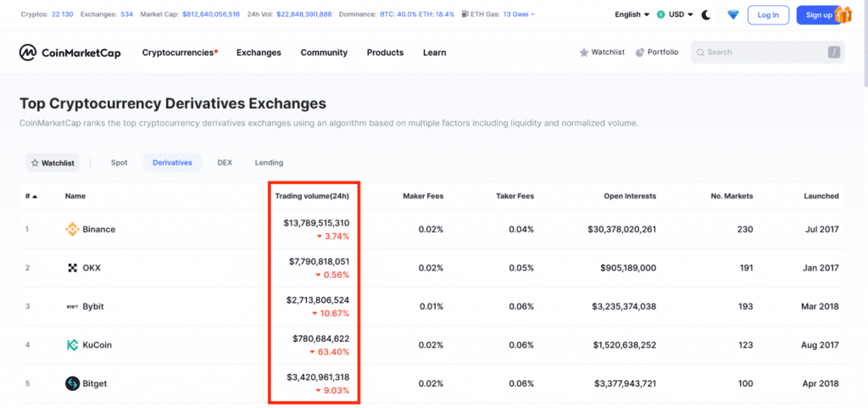Click the USD currency coin icon

[x=660, y=15]
